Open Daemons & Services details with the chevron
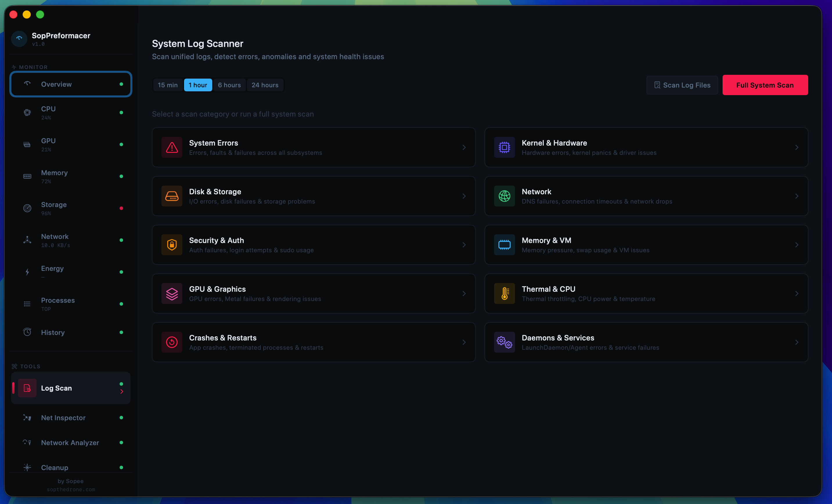832x504 pixels. coord(797,342)
